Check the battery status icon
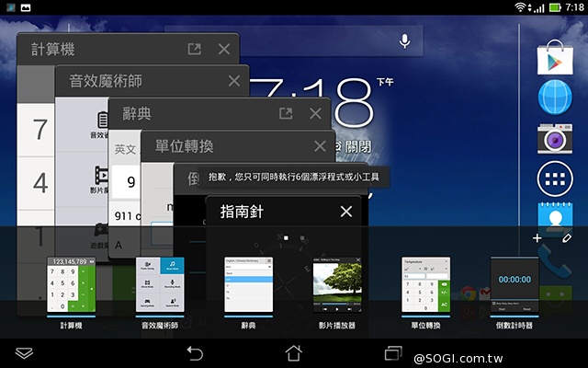Screen dimensions: 588x368 coord(555,7)
